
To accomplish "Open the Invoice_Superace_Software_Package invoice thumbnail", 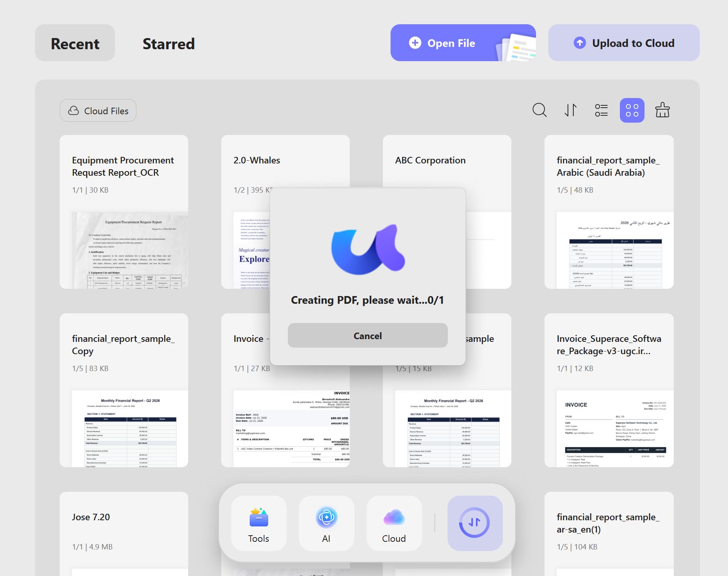I will pyautogui.click(x=615, y=428).
